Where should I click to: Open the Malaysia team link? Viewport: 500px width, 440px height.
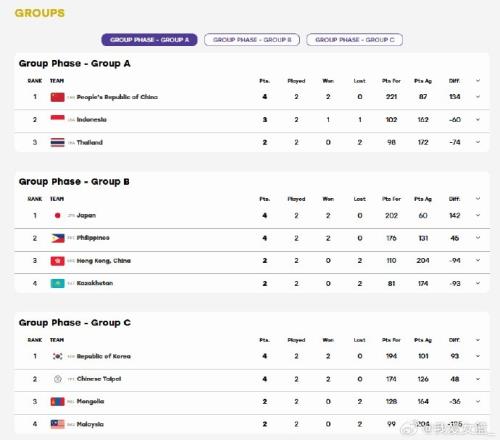pyautogui.click(x=90, y=424)
